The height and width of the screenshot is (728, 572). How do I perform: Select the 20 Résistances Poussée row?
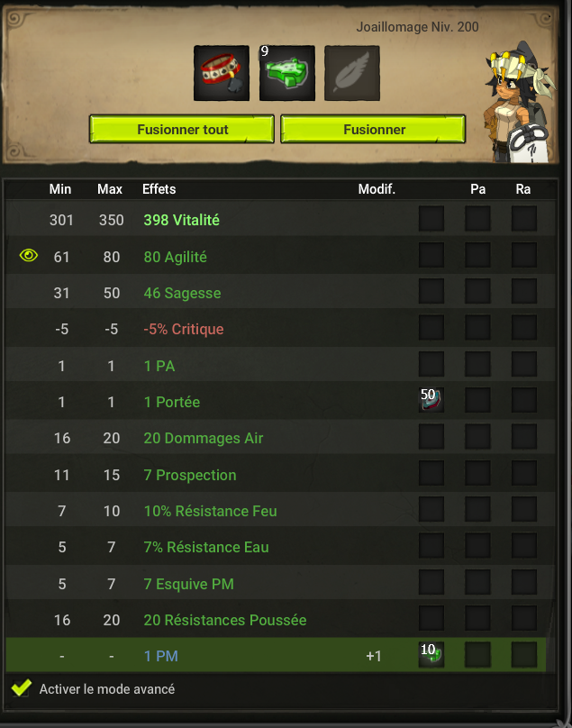280,619
